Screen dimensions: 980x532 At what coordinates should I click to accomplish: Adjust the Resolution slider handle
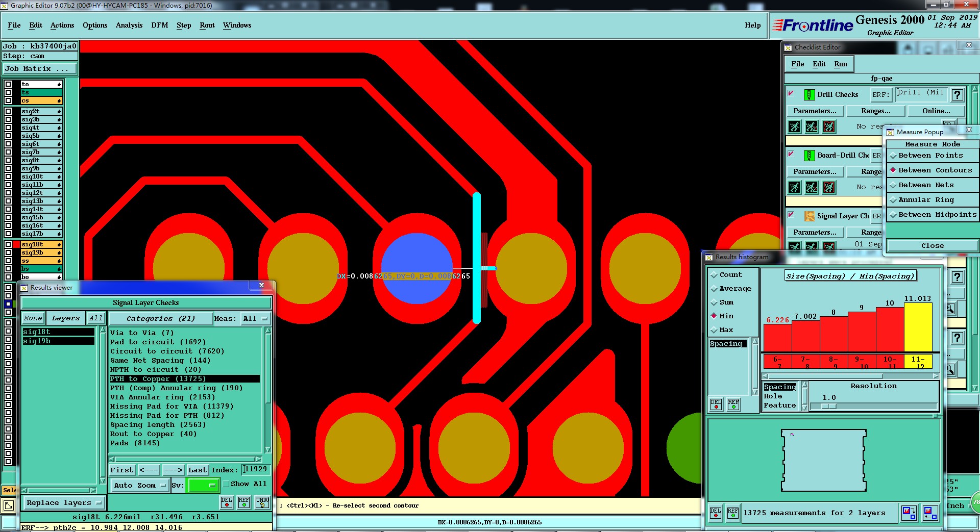click(829, 407)
